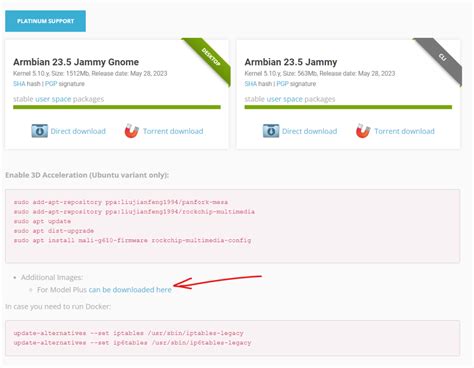The width and height of the screenshot is (474, 368).
Task: Click the Jammy CLI torrent magnet icon
Action: click(363, 131)
